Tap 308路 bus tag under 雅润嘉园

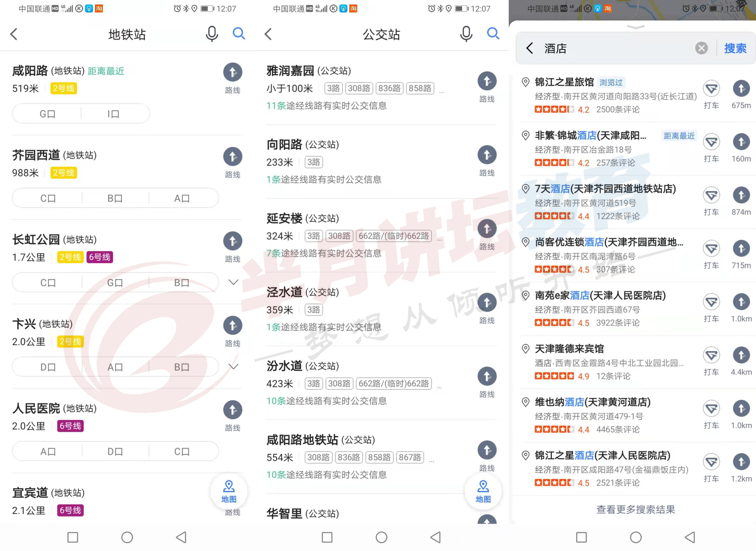[359, 88]
